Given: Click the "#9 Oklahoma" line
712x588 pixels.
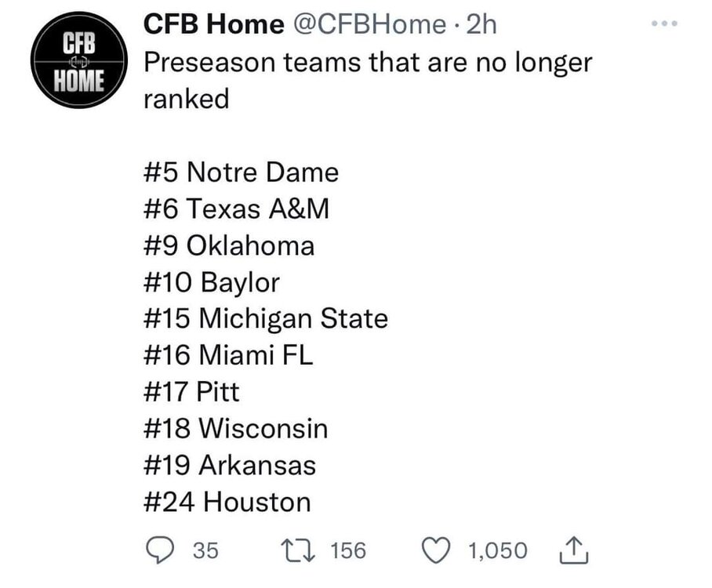Looking at the screenshot, I should pyautogui.click(x=231, y=245).
